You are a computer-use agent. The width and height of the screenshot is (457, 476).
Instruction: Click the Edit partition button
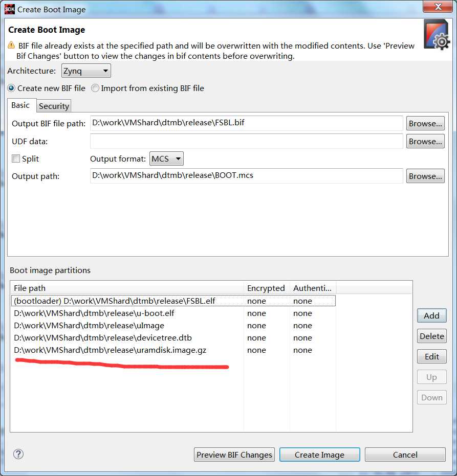(x=431, y=356)
